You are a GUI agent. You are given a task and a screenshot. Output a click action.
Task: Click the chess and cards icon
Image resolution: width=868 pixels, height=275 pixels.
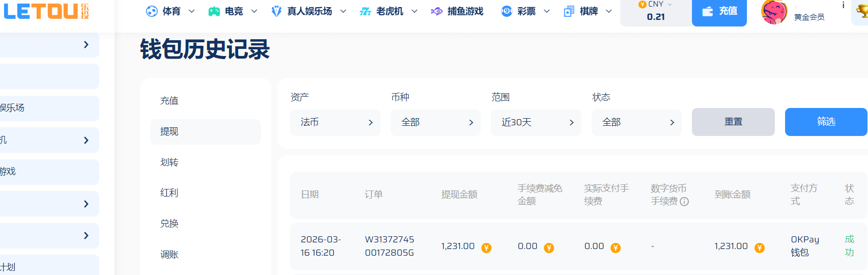pyautogui.click(x=569, y=11)
